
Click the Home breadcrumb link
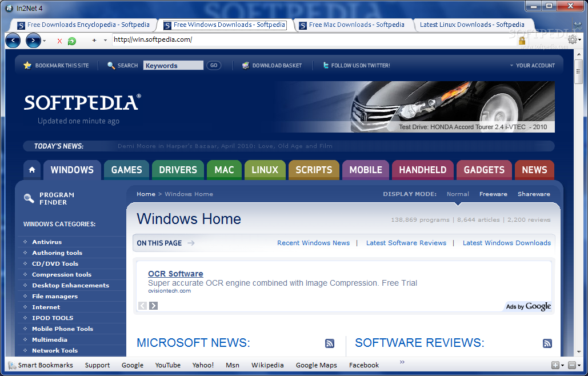click(x=146, y=194)
